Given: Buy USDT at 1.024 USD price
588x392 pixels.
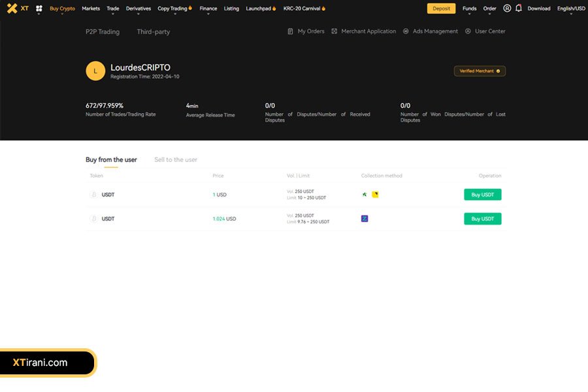Looking at the screenshot, I should pyautogui.click(x=482, y=219).
